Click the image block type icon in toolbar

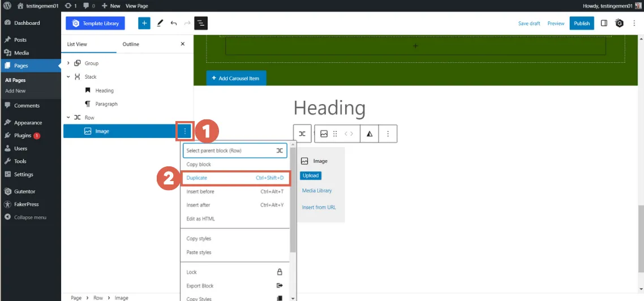(x=324, y=134)
